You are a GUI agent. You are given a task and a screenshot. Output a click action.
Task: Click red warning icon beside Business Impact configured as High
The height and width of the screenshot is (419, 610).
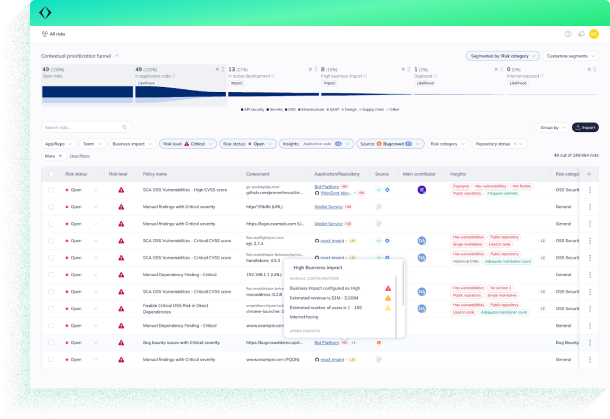(388, 288)
